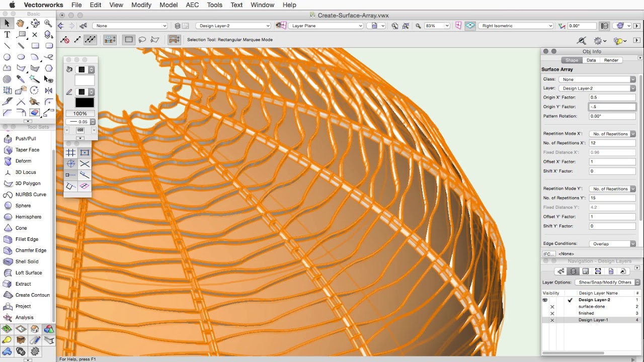Click the IFC... button

pos(549,254)
